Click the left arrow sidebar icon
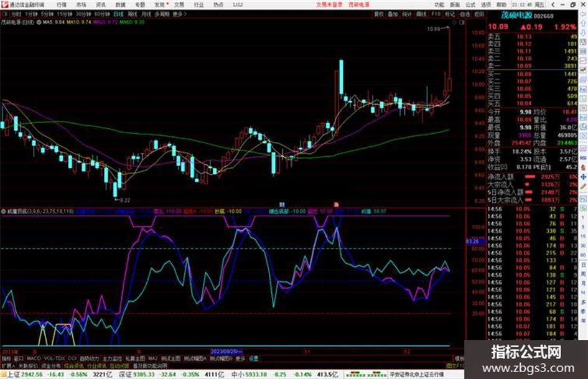588x379 pixels. click(x=584, y=14)
